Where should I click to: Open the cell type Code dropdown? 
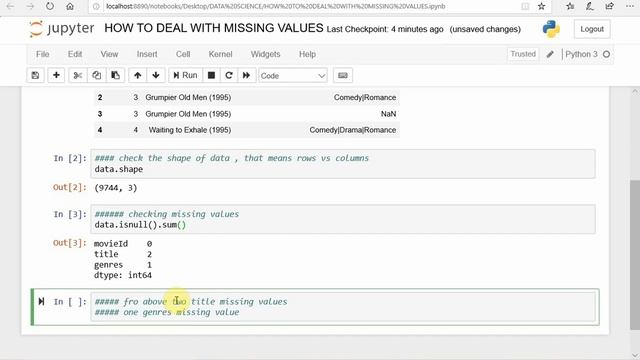(x=293, y=76)
